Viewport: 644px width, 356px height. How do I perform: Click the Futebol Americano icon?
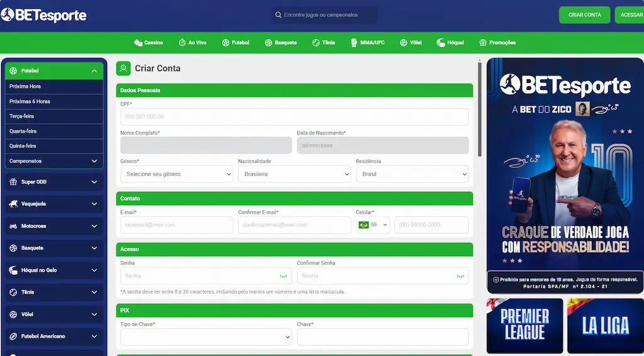click(13, 337)
